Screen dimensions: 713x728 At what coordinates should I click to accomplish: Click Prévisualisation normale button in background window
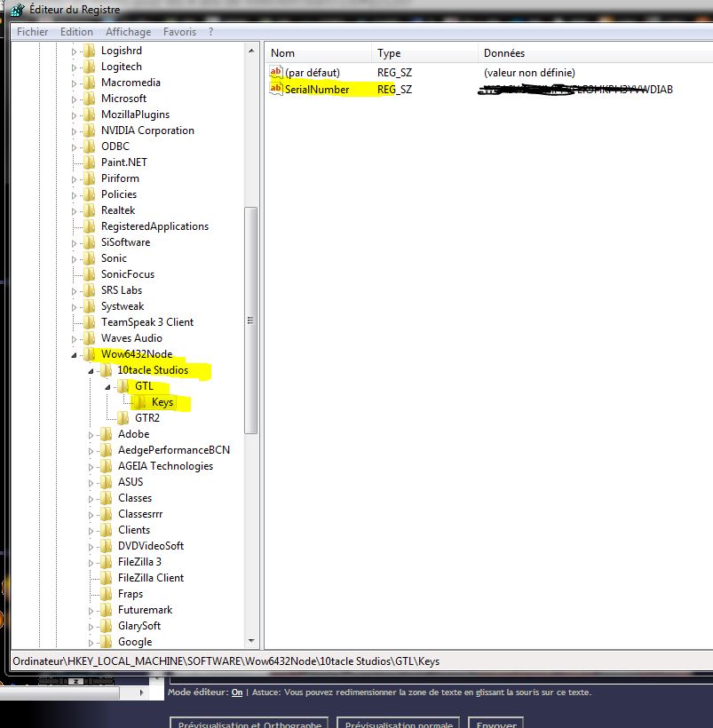(x=399, y=723)
